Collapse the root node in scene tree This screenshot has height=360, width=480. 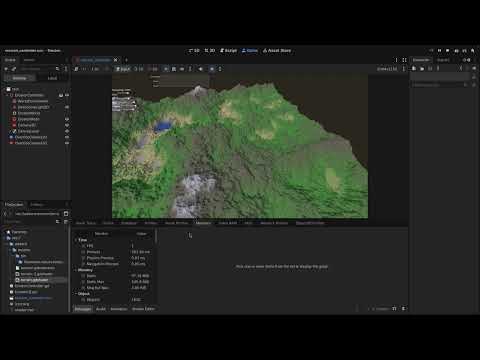point(5,89)
